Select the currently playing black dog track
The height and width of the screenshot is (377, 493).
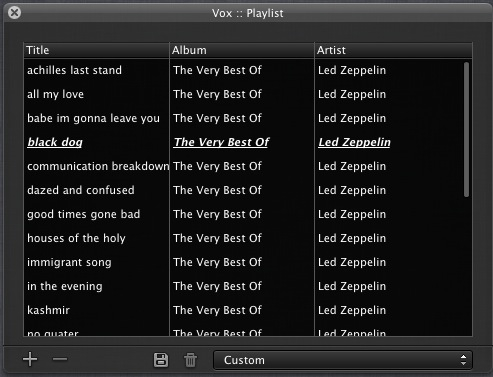[x=248, y=142]
